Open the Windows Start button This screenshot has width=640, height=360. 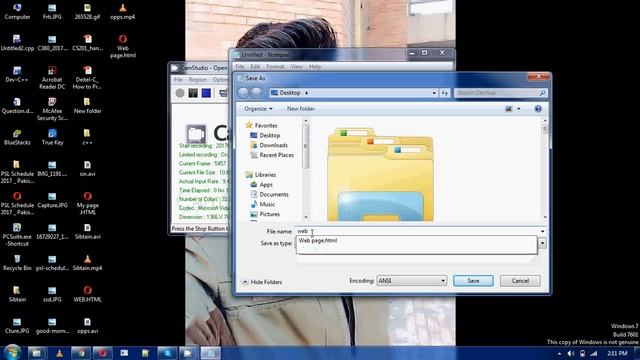[12, 353]
